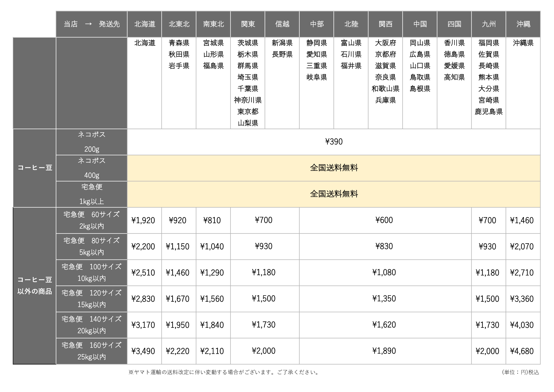The width and height of the screenshot is (554, 392).
Task: Click the ¥2,220 北東北 160-size price
Action: tap(177, 351)
